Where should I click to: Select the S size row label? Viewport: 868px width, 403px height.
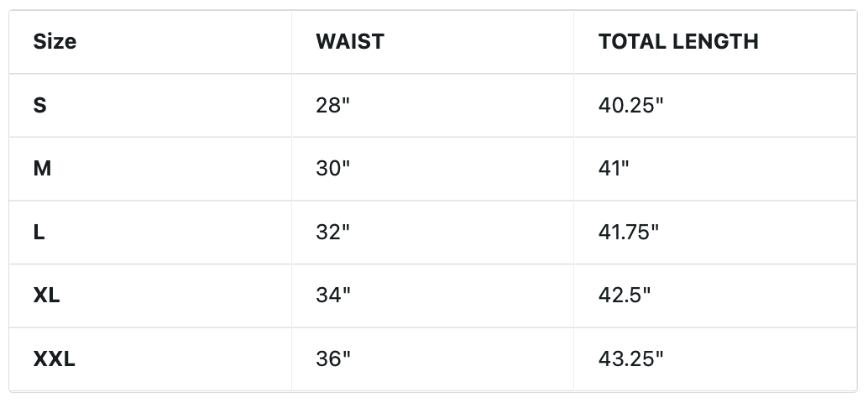tap(39, 105)
